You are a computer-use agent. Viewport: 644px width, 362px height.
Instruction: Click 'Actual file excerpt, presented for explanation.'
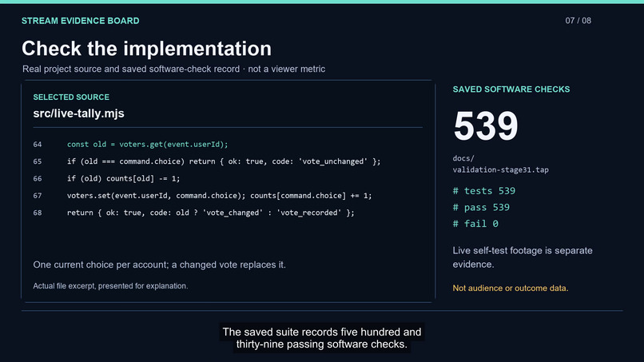(110, 286)
